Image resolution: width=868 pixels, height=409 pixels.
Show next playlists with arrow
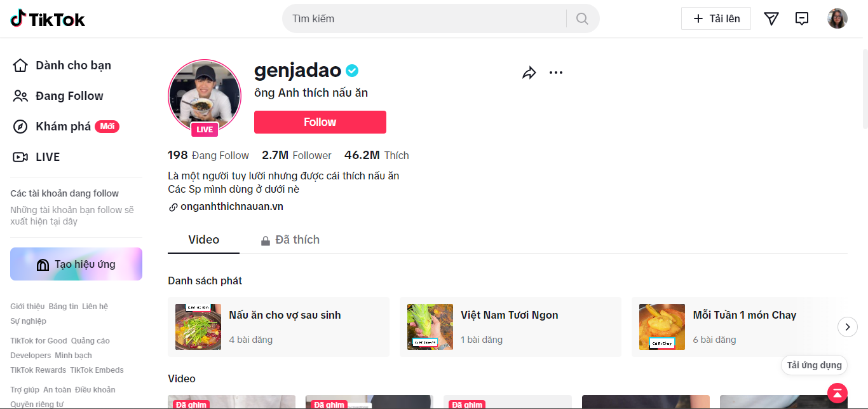click(x=848, y=327)
